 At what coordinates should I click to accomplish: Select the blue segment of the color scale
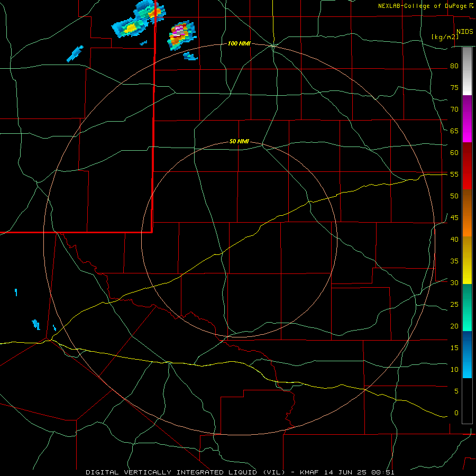coord(467,354)
